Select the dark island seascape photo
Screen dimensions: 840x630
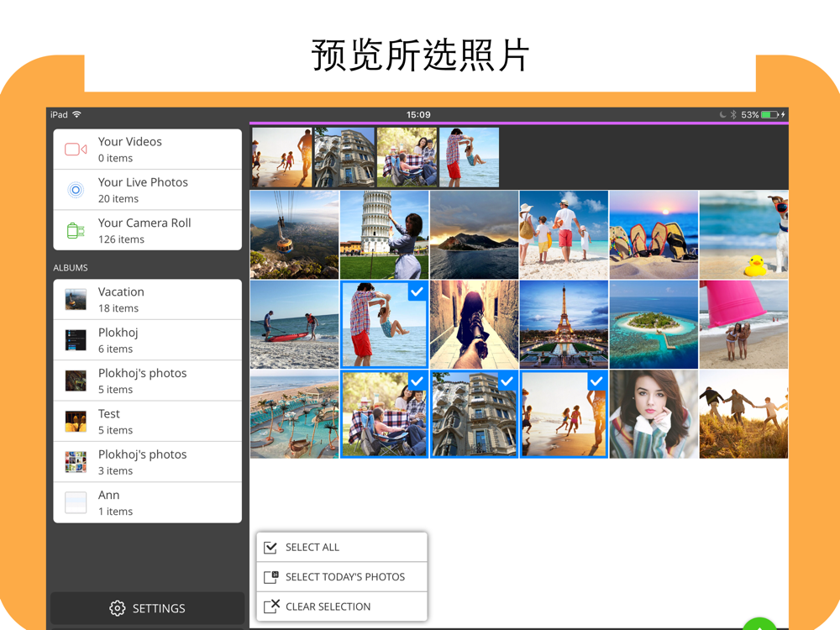pyautogui.click(x=474, y=234)
